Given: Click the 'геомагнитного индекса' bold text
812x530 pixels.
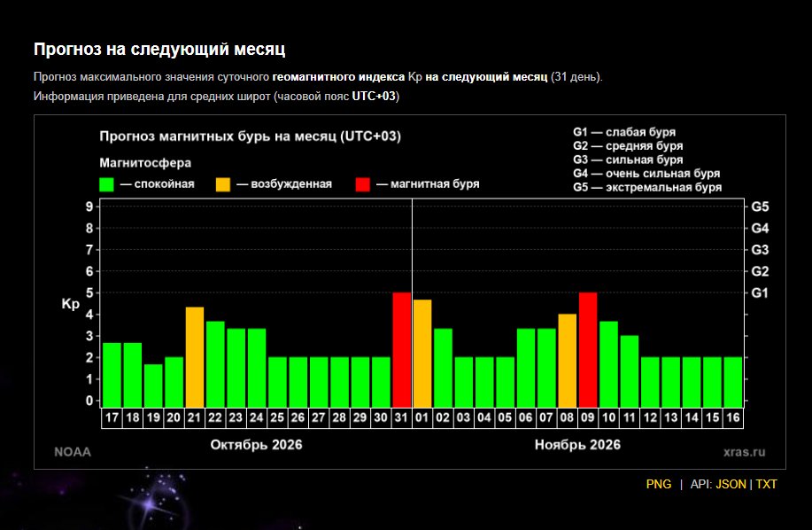Looking at the screenshot, I should point(338,77).
